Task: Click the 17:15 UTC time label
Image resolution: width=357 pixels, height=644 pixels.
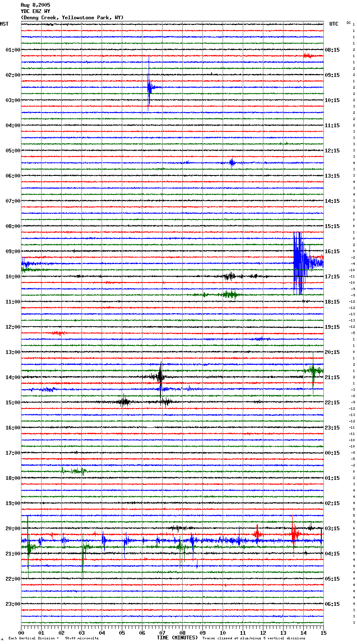Action: (332, 277)
